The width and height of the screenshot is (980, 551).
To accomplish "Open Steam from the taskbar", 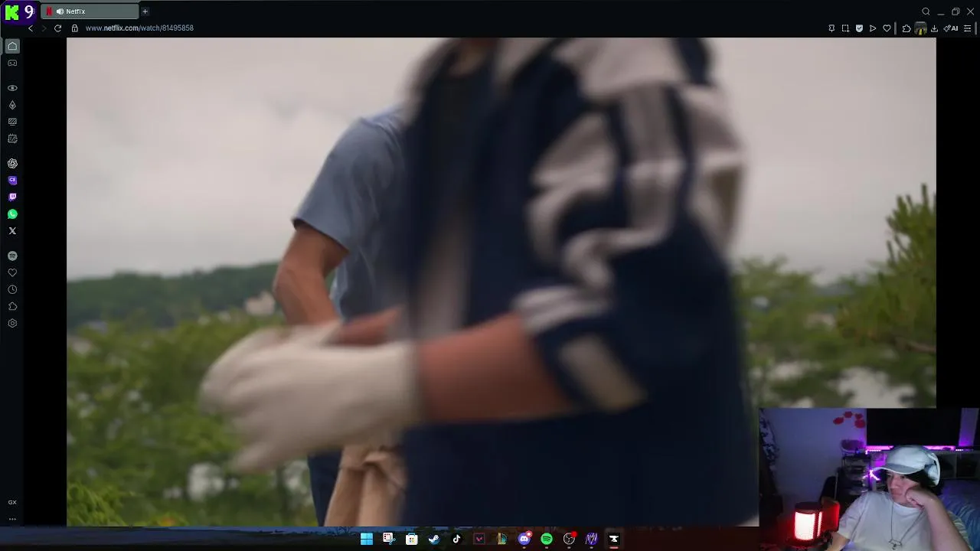I will [434, 539].
